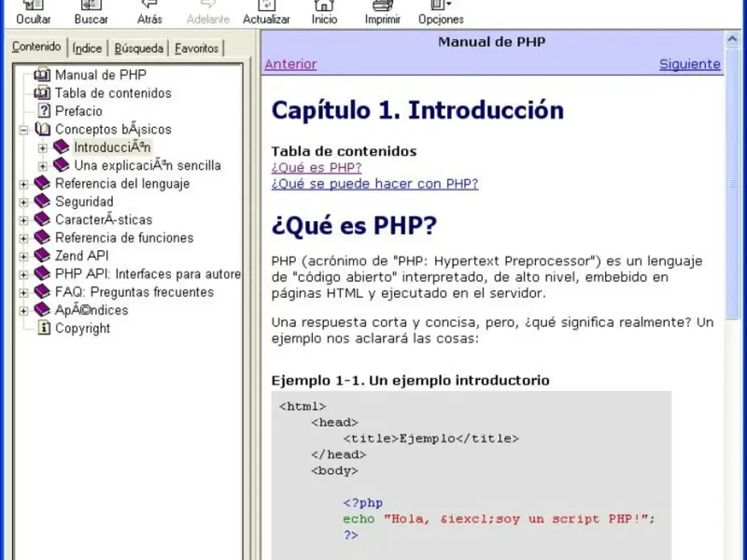Image resolution: width=747 pixels, height=560 pixels.
Task: Follow the Anterior link
Action: coord(290,63)
